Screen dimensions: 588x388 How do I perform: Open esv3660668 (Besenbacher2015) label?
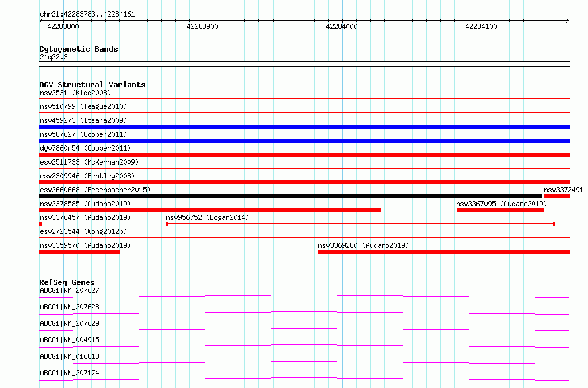tap(95, 190)
